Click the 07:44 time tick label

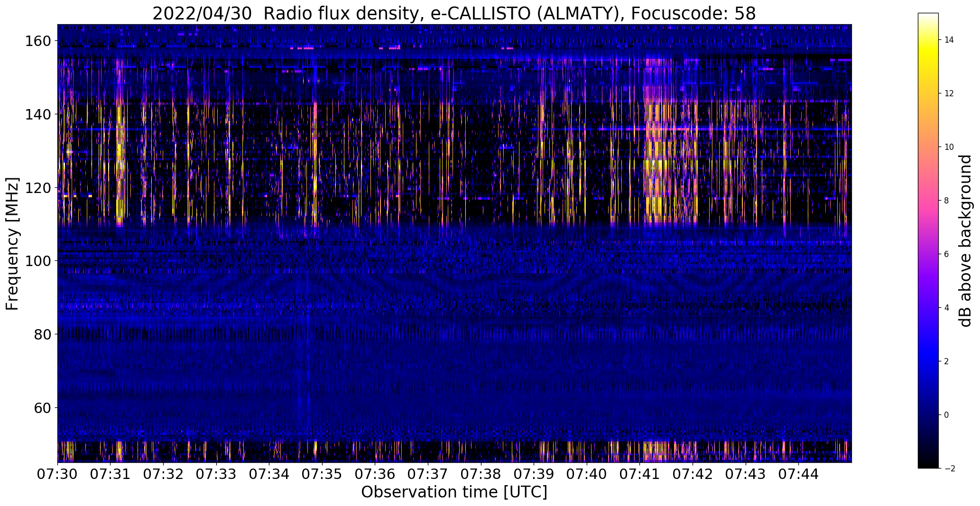click(799, 474)
